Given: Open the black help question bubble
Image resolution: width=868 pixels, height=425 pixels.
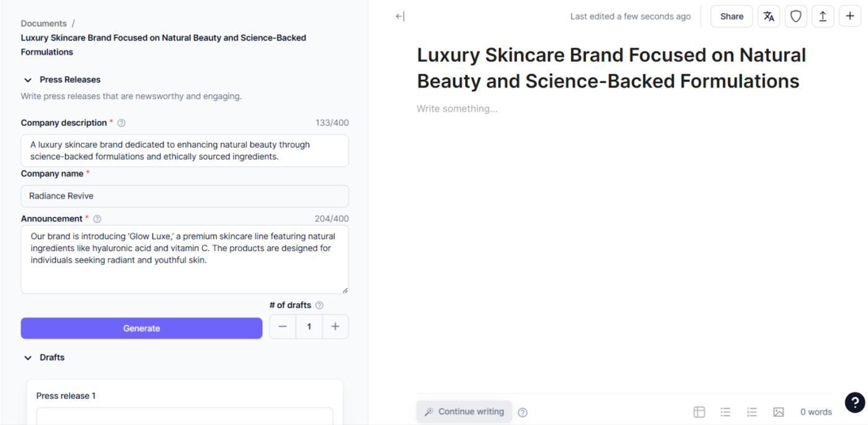Looking at the screenshot, I should (x=855, y=403).
